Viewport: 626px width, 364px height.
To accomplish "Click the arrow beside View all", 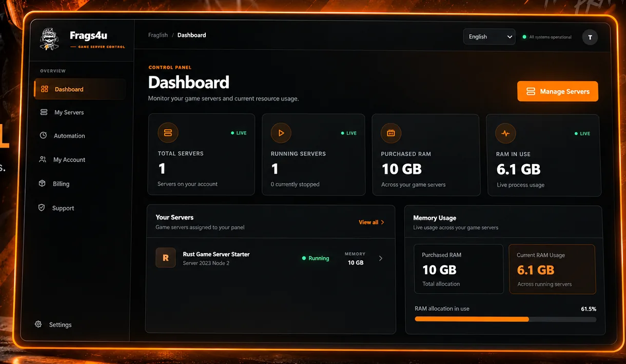I will pos(383,223).
